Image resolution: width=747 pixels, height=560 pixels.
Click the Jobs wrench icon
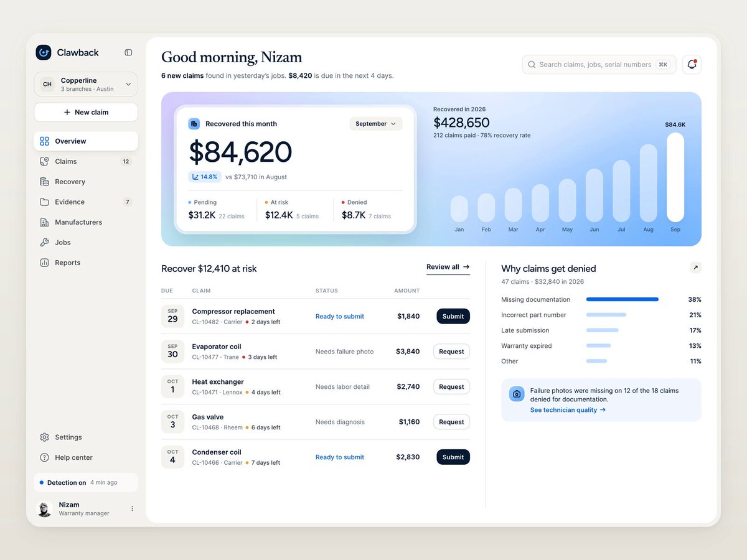pyautogui.click(x=44, y=243)
